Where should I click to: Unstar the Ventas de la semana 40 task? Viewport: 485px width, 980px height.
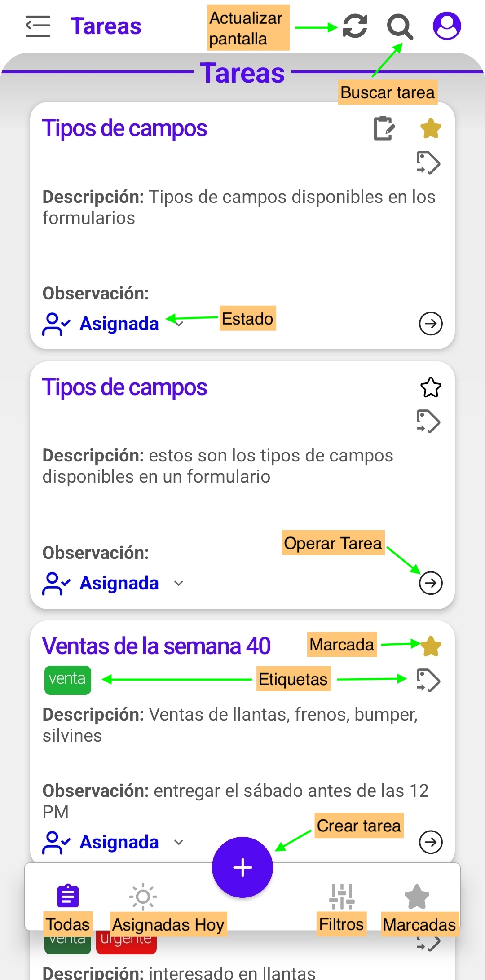click(431, 646)
